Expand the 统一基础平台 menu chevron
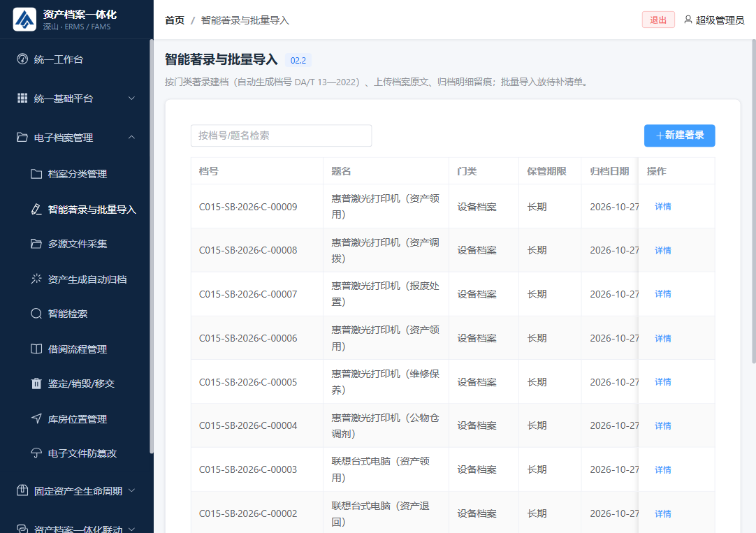 131,98
